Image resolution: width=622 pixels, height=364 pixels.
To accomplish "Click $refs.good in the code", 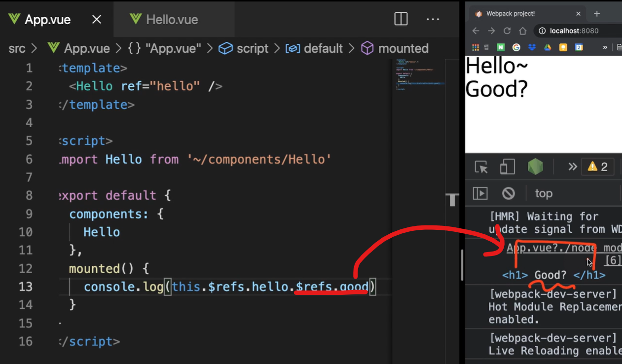I will point(332,287).
